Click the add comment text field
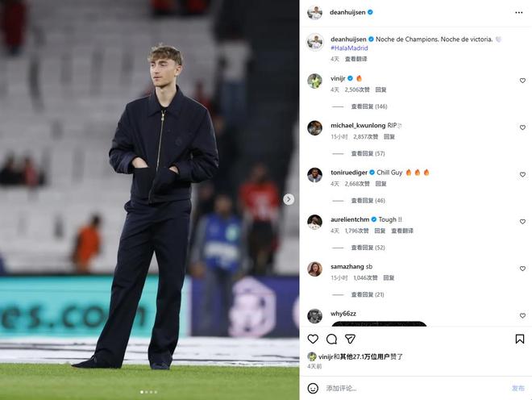The image size is (532, 400). coord(411,388)
